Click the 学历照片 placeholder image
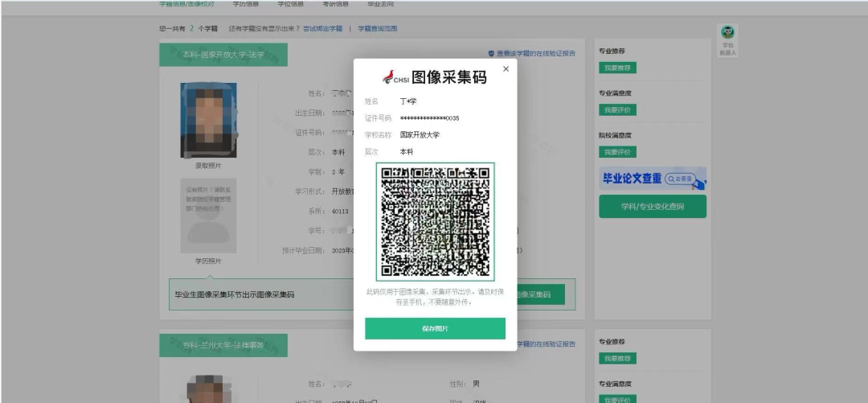This screenshot has height=403, width=868. tap(208, 216)
